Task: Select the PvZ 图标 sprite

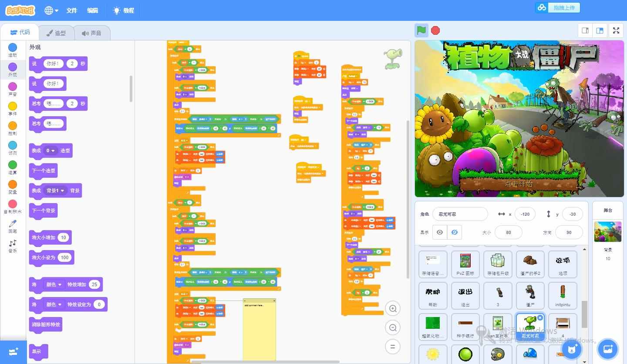Action: tap(465, 264)
